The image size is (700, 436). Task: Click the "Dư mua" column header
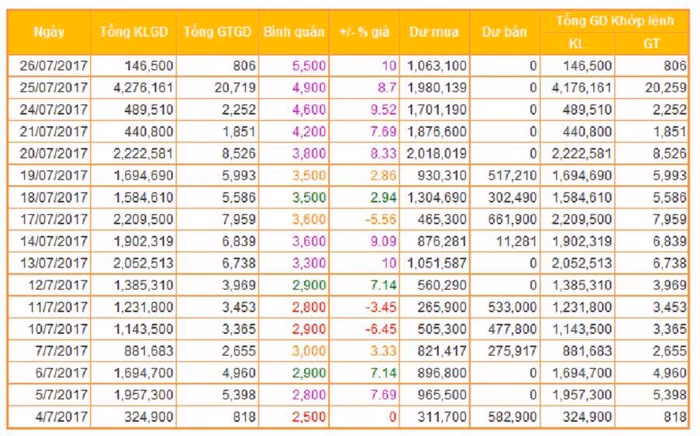coord(434,33)
